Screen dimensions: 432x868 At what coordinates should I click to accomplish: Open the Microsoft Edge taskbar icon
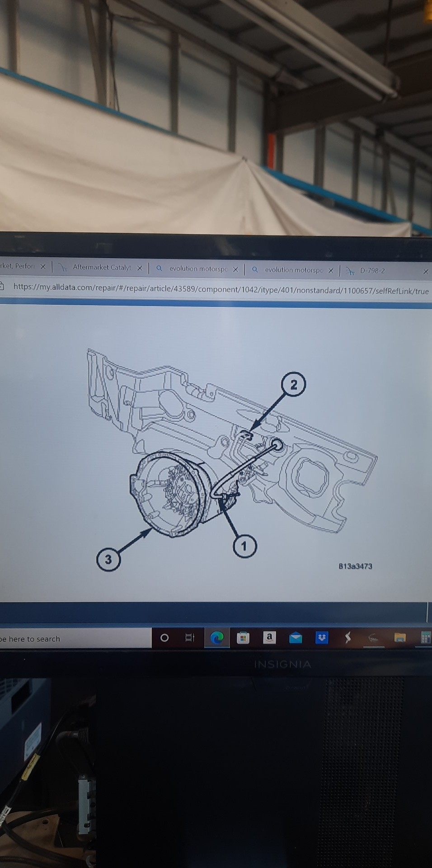[x=217, y=638]
